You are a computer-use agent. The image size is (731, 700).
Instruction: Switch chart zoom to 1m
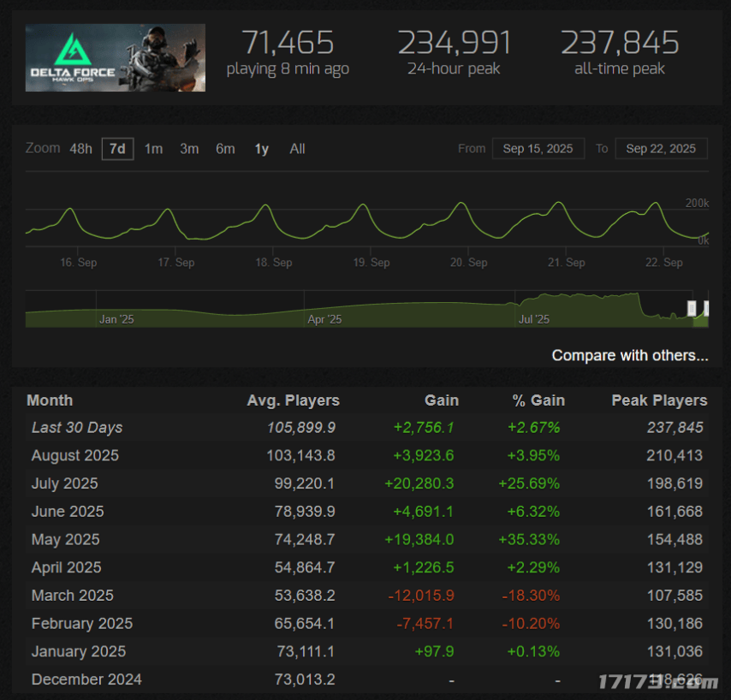click(153, 149)
